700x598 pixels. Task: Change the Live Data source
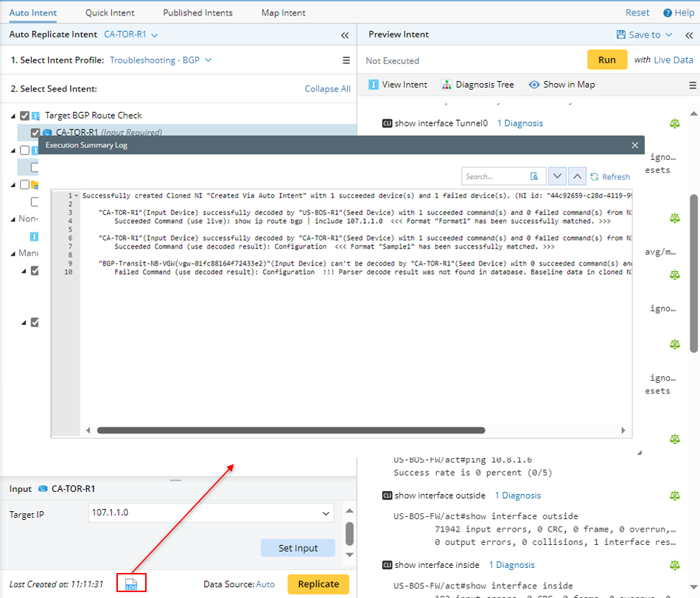(x=673, y=60)
